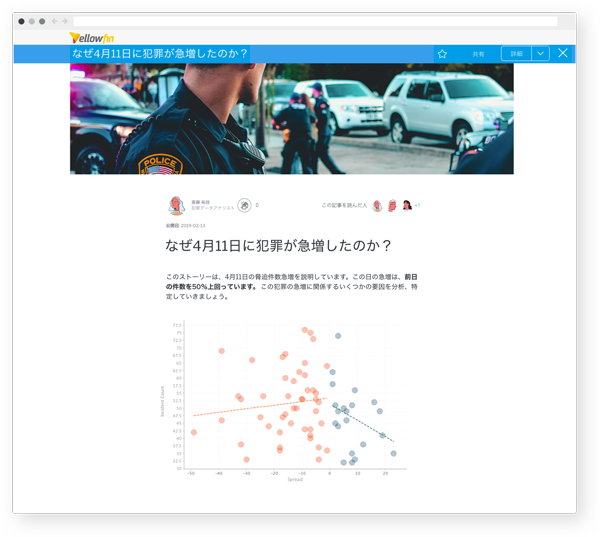Click the clapping hands like icon

244,206
